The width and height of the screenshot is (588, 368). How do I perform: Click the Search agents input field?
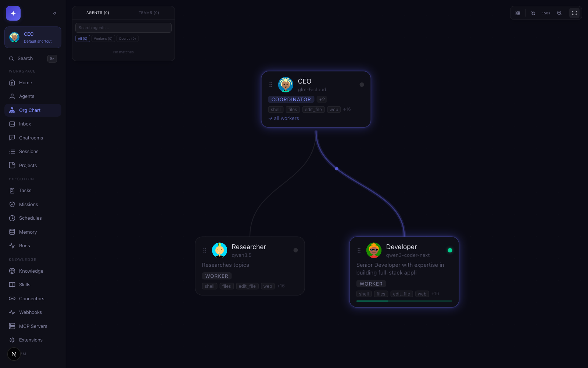click(123, 28)
